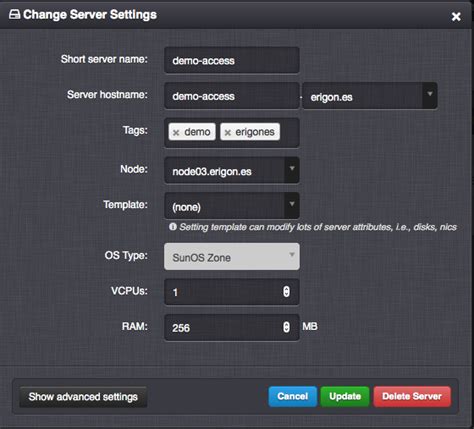Remove the erigones tag via its x icon
This screenshot has height=429, width=474.
coord(228,133)
